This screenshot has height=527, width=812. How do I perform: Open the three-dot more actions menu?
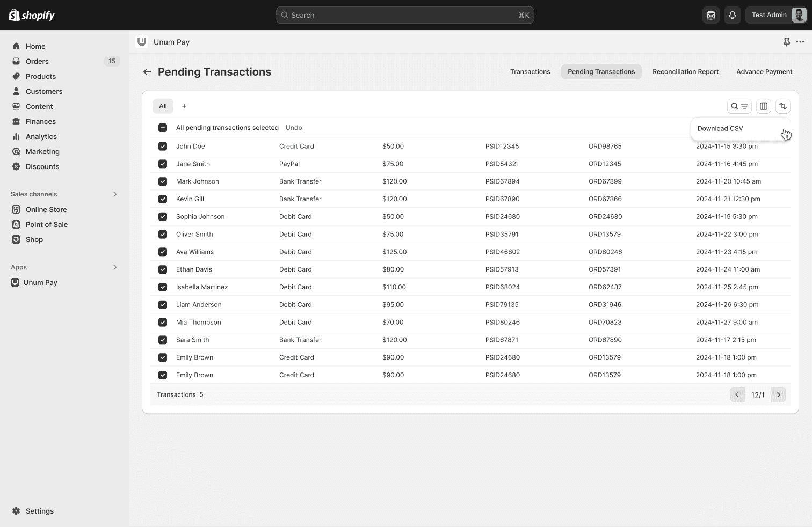tap(800, 42)
